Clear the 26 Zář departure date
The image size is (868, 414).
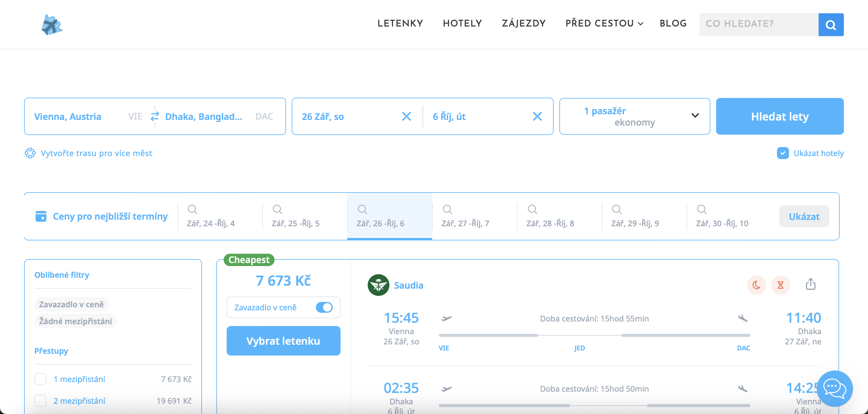click(x=406, y=116)
